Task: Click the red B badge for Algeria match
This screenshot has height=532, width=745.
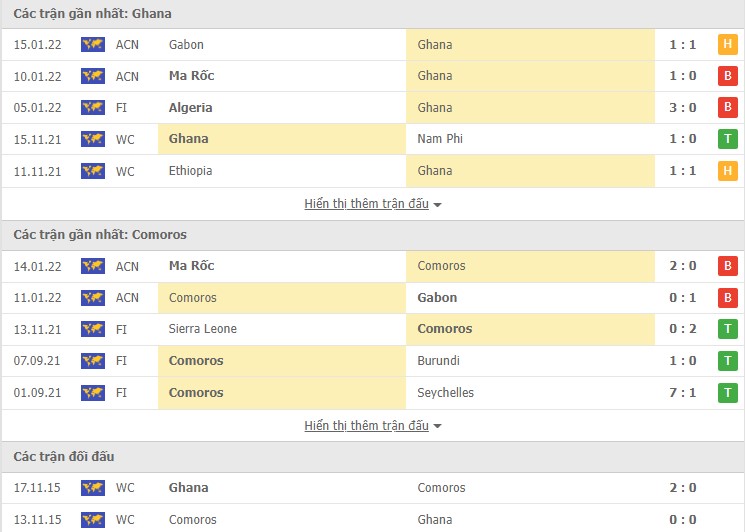Action: tap(727, 107)
